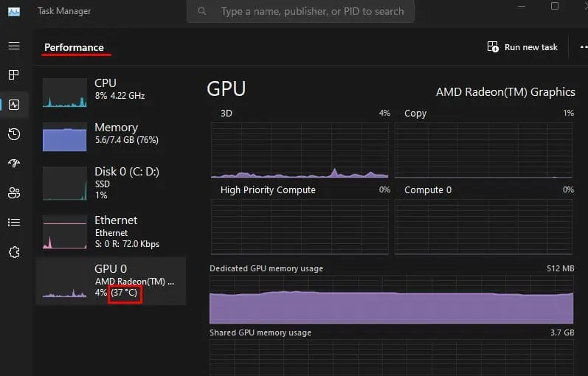Open the Details page list icon

(x=14, y=222)
